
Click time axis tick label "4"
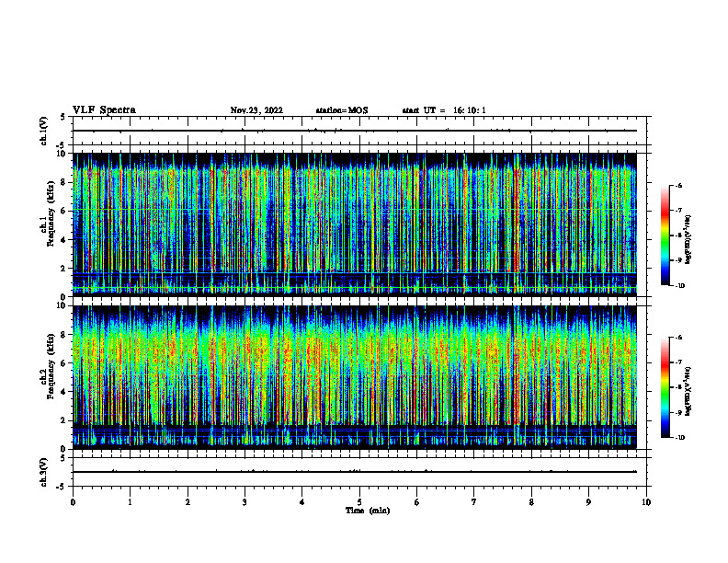(302, 502)
